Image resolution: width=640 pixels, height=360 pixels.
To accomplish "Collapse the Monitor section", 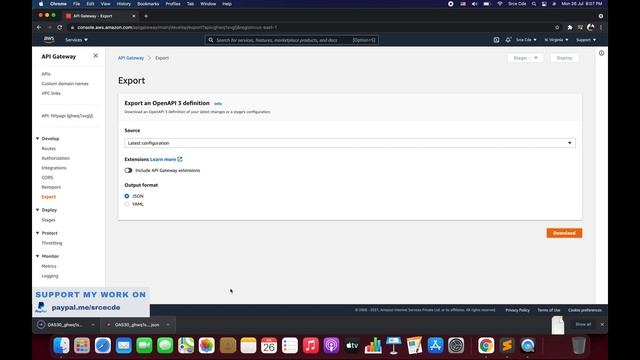I will coord(38,256).
